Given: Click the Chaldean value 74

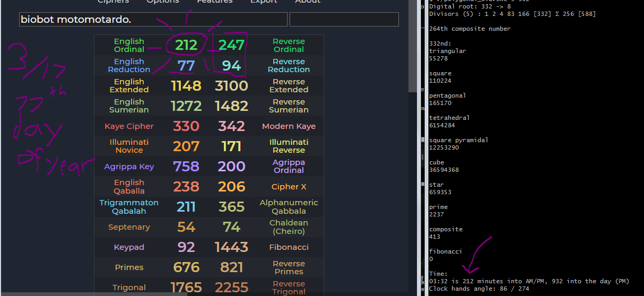Looking at the screenshot, I should 231,227.
